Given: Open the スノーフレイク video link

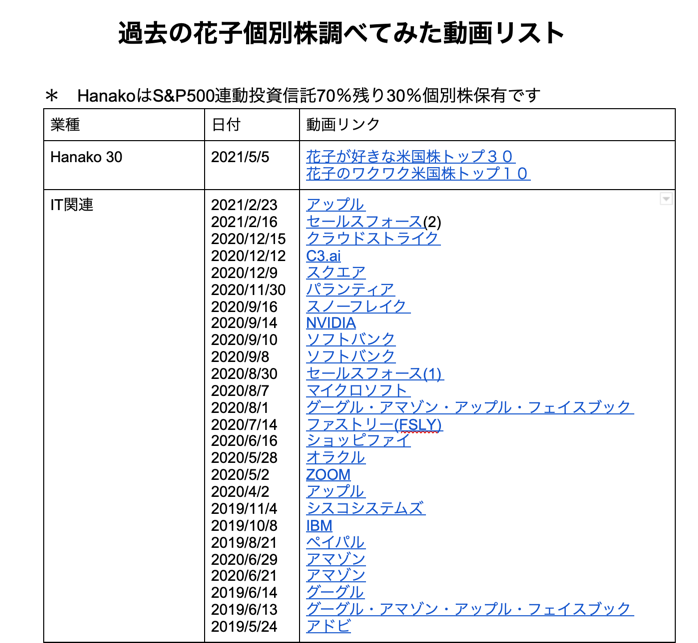Looking at the screenshot, I should (x=358, y=306).
